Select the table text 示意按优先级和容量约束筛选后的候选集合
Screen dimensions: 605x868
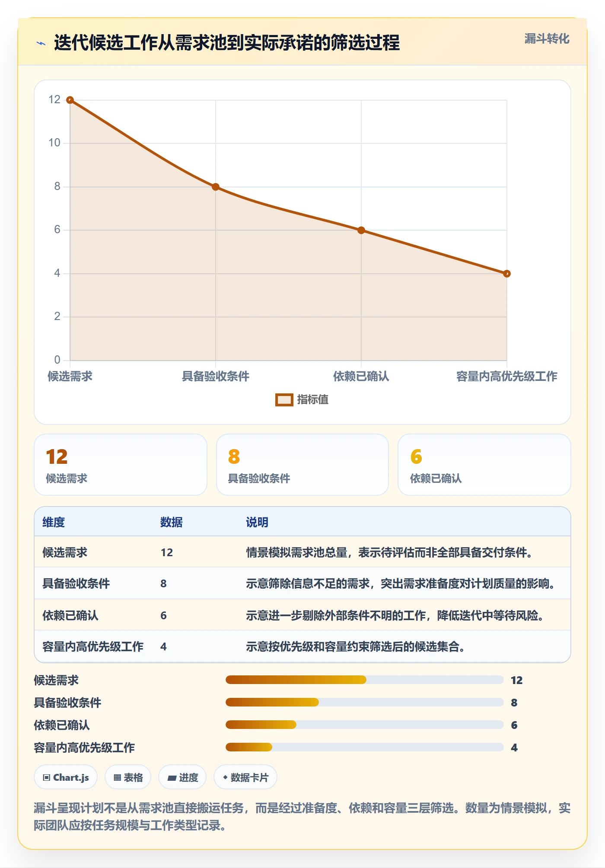[x=356, y=646]
